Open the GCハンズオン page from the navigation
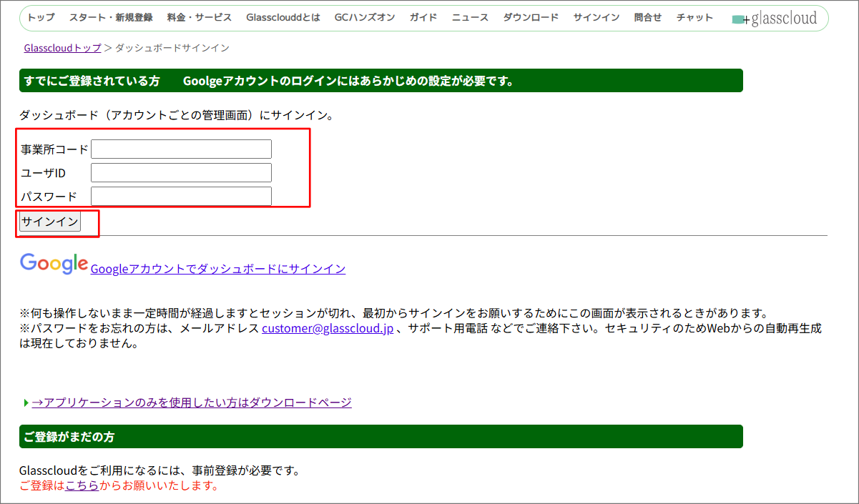Screen dimensions: 859x504 click(365, 17)
